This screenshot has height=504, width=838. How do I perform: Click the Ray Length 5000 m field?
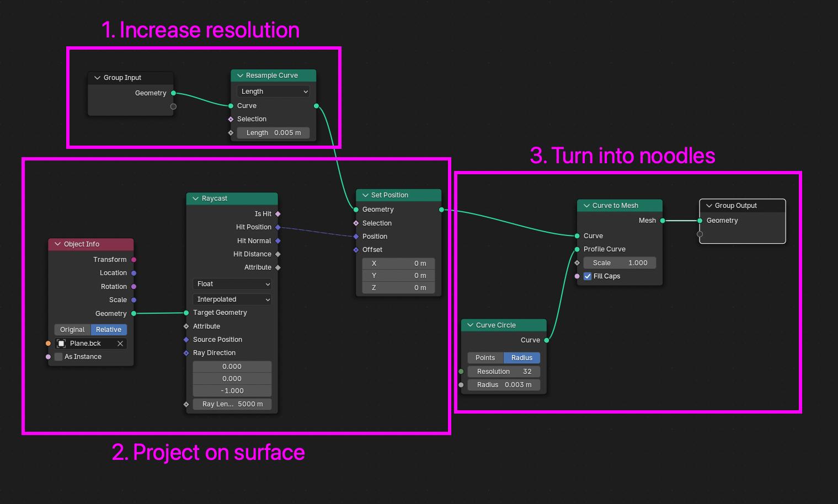coord(232,404)
